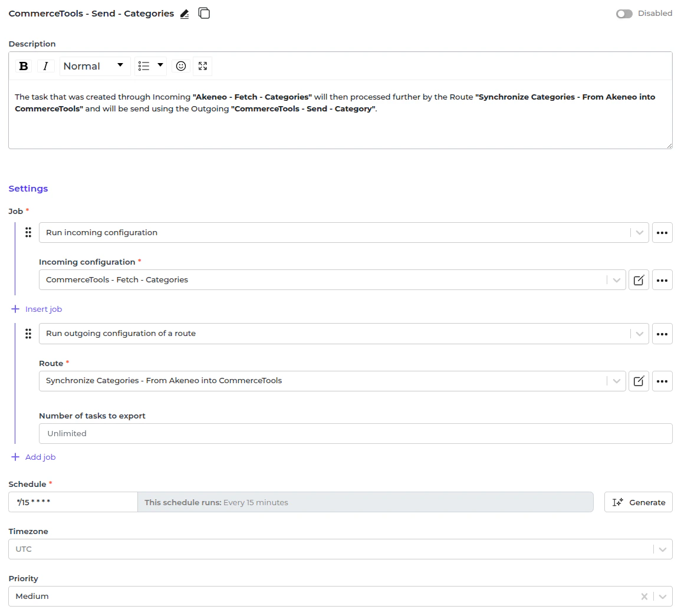This screenshot has width=681, height=616.
Task: Open the Run incoming configuration job dropdown
Action: 344,233
